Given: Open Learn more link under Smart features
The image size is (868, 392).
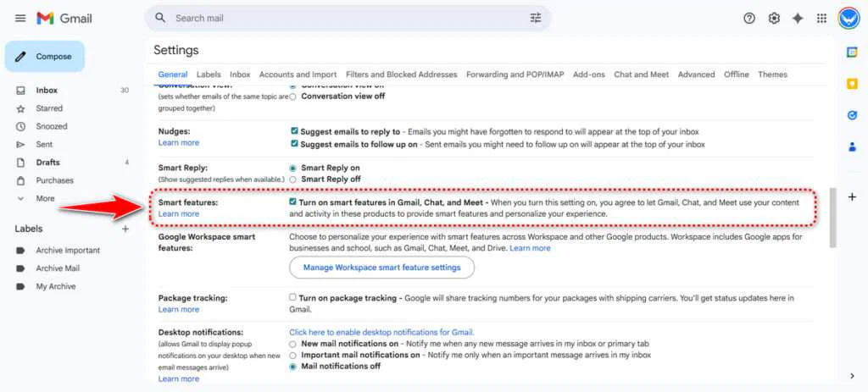Looking at the screenshot, I should coord(178,214).
